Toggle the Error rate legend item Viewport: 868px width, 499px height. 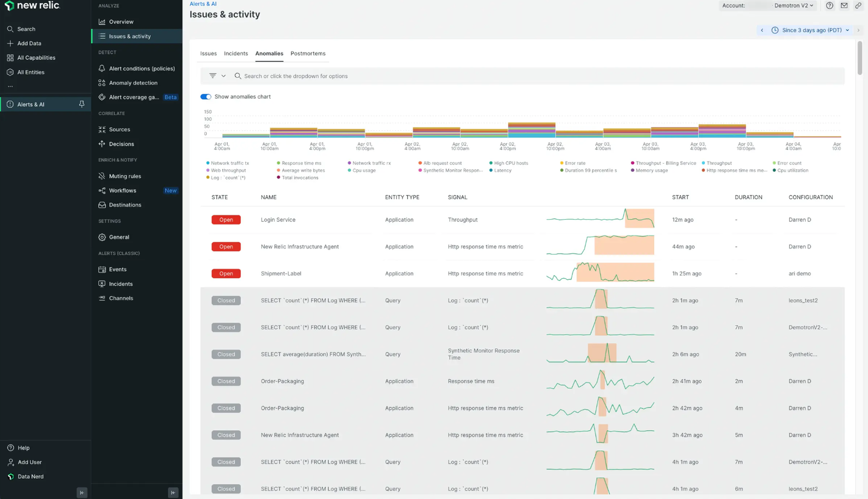pos(573,163)
